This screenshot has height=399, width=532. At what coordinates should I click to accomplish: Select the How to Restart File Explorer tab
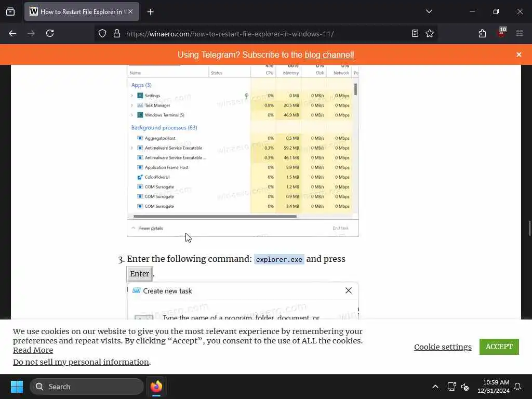82,11
